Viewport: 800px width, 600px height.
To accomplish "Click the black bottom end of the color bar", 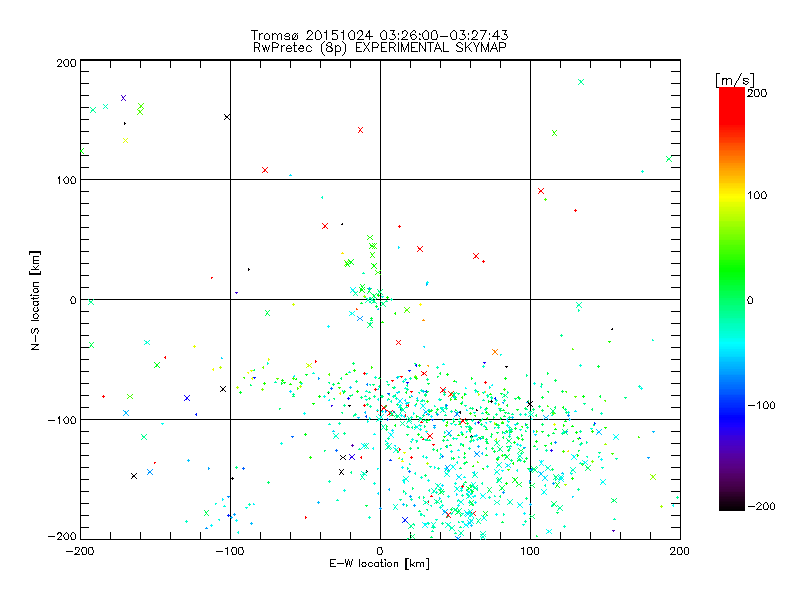I will (x=732, y=504).
